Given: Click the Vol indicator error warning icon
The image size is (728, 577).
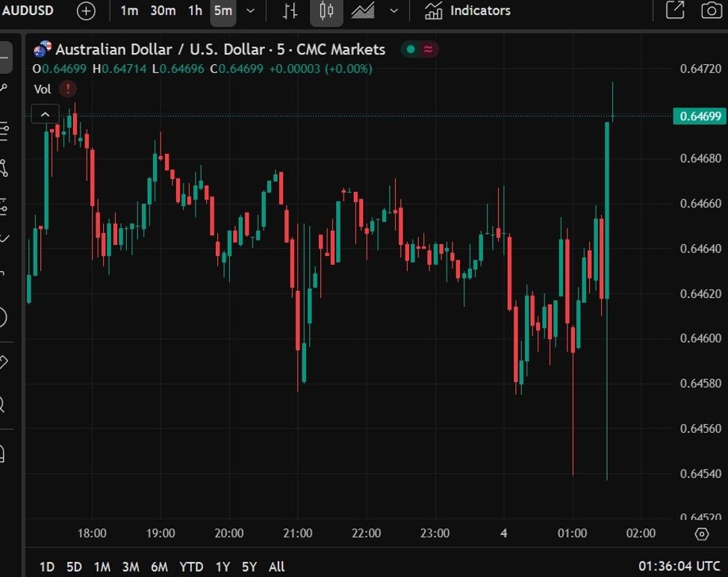Looking at the screenshot, I should (68, 89).
